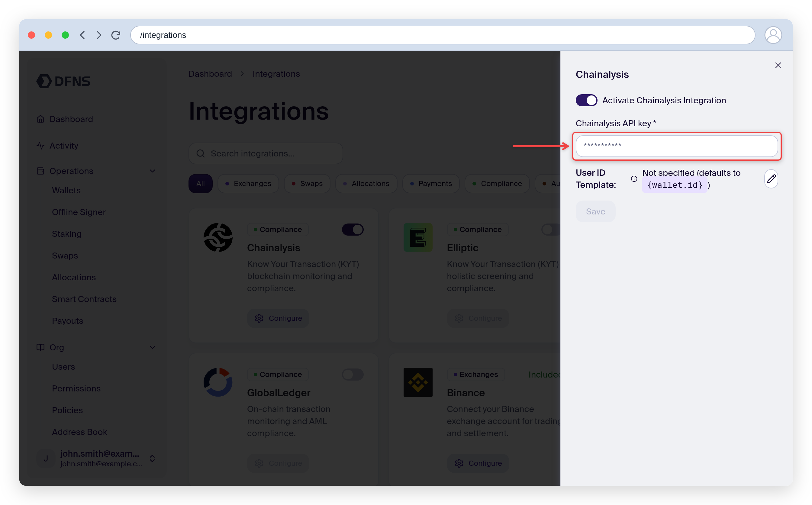Image resolution: width=812 pixels, height=505 pixels.
Task: Open the account switcher for john.smith
Action: coord(152,458)
